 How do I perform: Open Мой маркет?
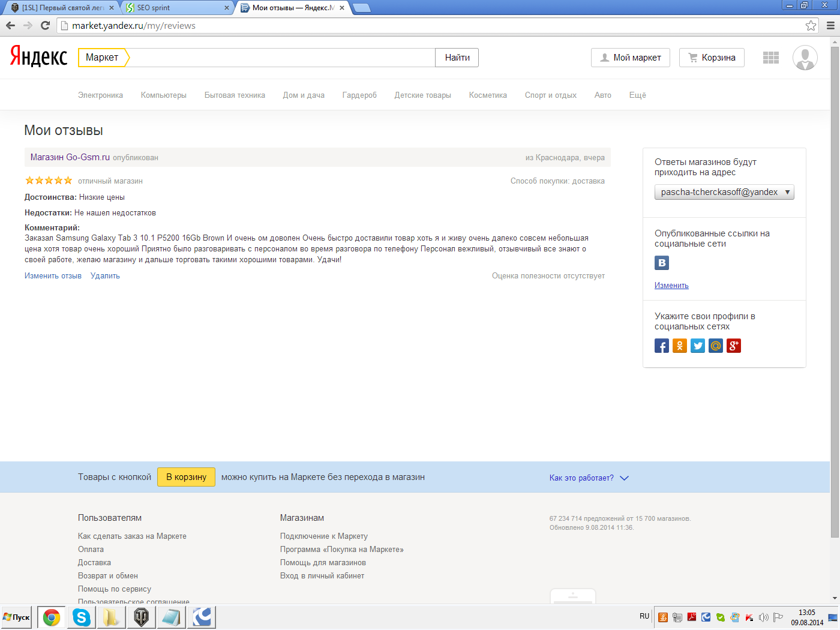pos(631,58)
